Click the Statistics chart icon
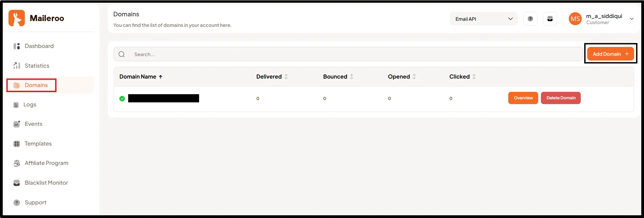 click(17, 66)
